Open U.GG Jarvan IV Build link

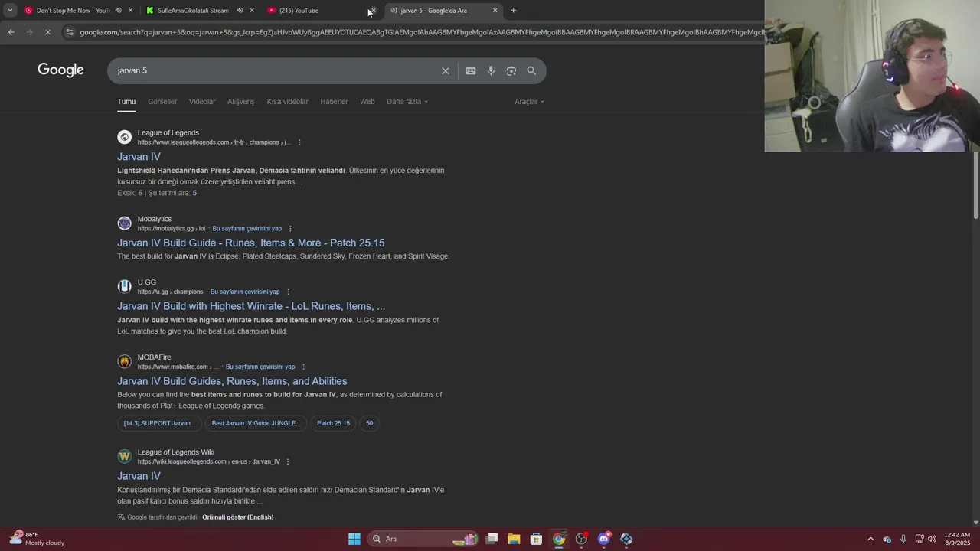pyautogui.click(x=251, y=306)
